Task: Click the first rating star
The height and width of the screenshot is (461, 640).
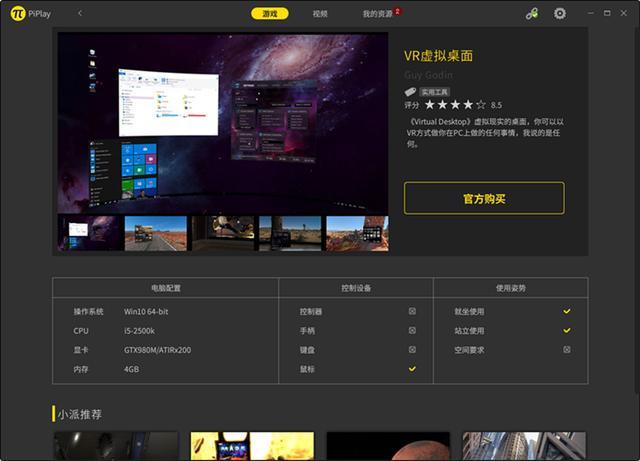Action: tap(431, 104)
